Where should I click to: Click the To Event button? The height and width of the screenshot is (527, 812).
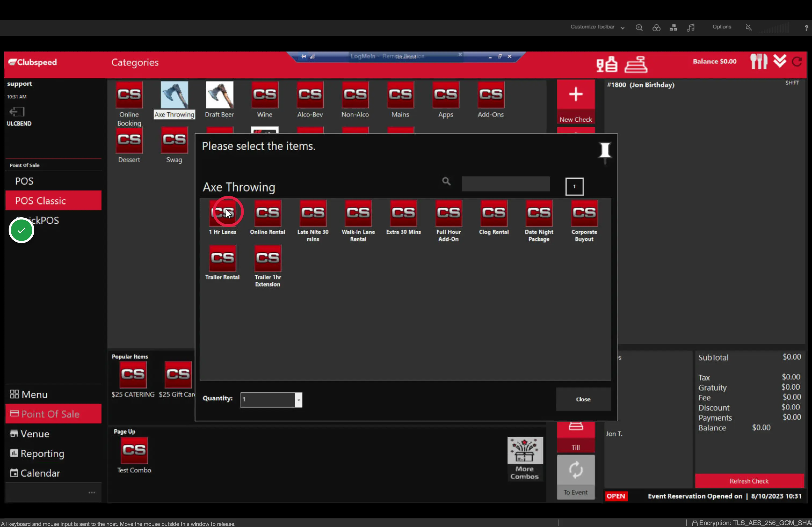coord(575,477)
